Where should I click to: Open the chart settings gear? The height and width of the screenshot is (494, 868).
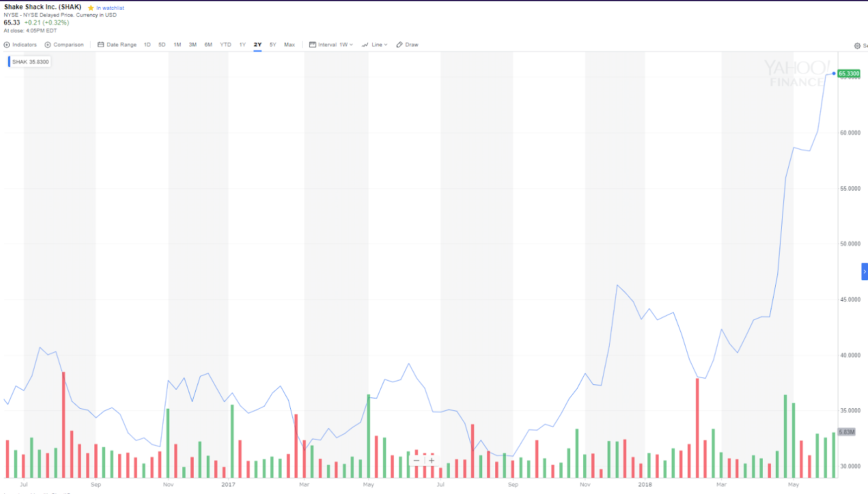click(857, 46)
